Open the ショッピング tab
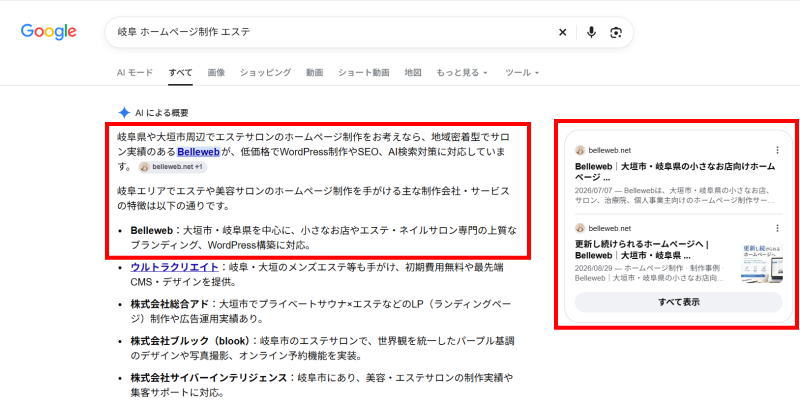Image resolution: width=800 pixels, height=401 pixels. click(x=265, y=72)
